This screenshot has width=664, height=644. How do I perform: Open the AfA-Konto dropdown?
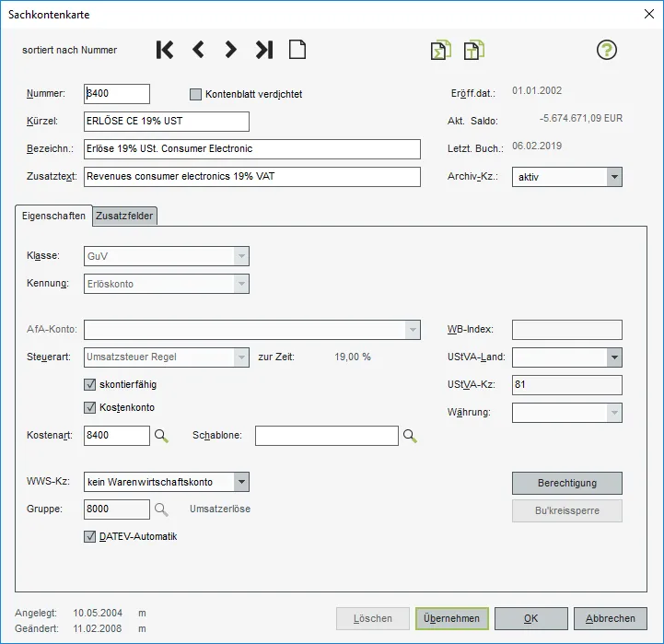click(252, 330)
